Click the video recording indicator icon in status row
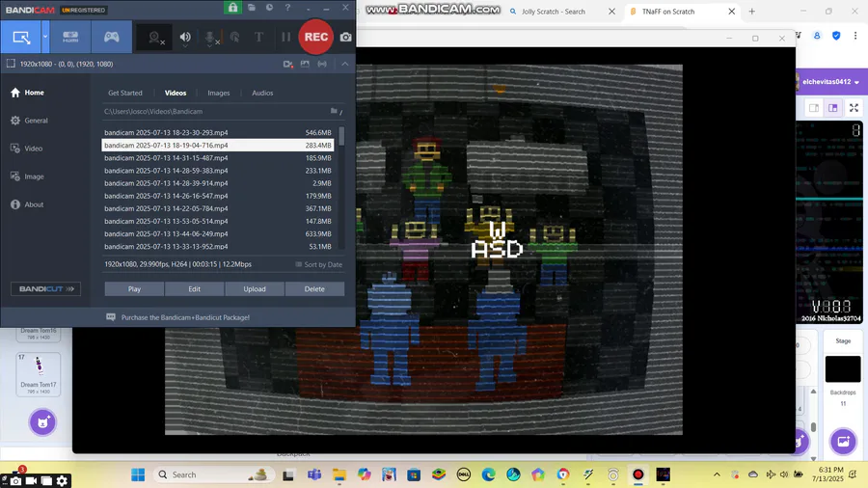Viewport: 868px width, 488px height. [x=287, y=65]
